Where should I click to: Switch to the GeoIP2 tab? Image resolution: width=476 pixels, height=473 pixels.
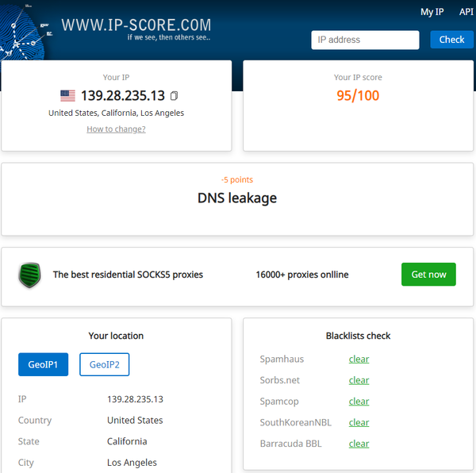tap(105, 364)
